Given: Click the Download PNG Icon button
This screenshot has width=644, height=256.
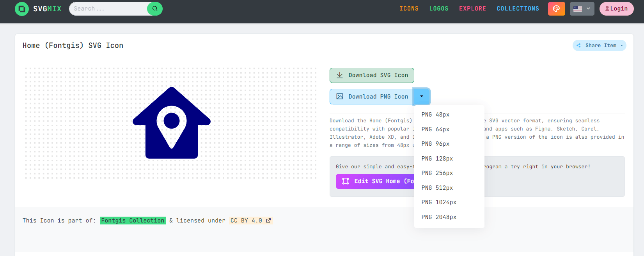Looking at the screenshot, I should [371, 97].
